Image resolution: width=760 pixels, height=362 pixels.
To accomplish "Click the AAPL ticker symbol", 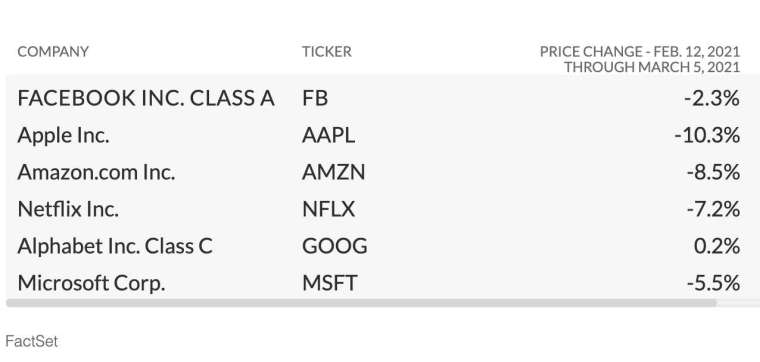I will click(329, 135).
